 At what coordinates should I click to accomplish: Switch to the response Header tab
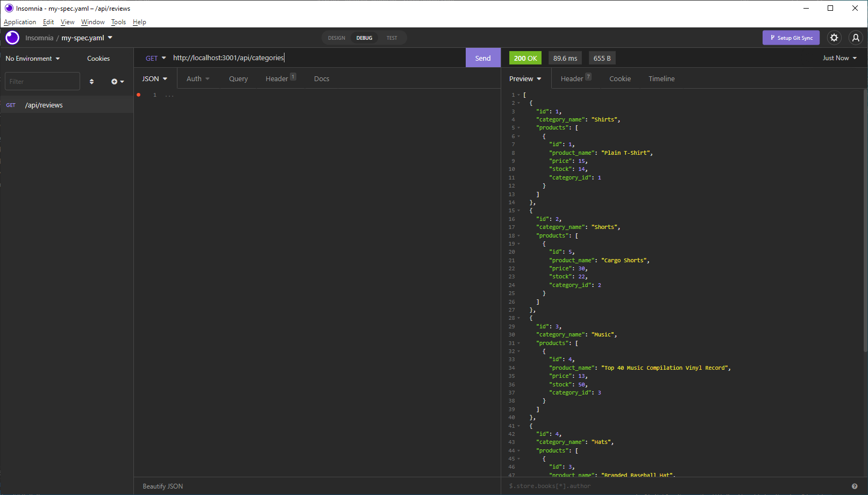pos(575,78)
